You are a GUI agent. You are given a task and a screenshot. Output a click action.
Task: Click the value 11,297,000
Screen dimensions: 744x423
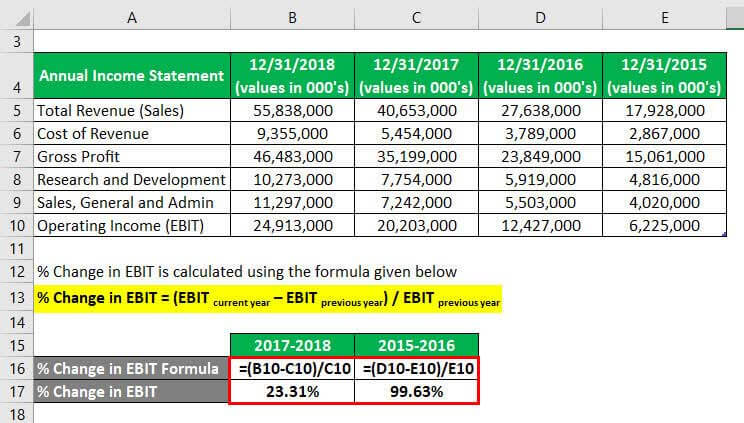click(x=292, y=202)
